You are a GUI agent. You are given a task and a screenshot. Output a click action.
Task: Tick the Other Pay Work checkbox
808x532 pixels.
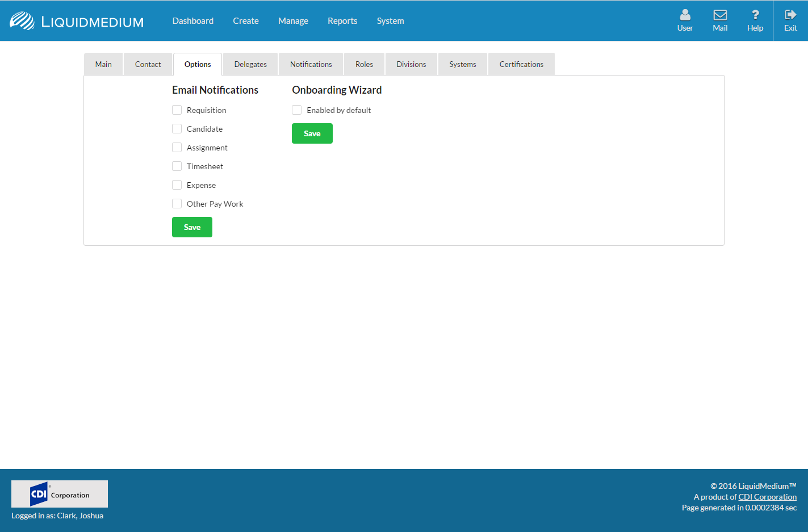177,204
